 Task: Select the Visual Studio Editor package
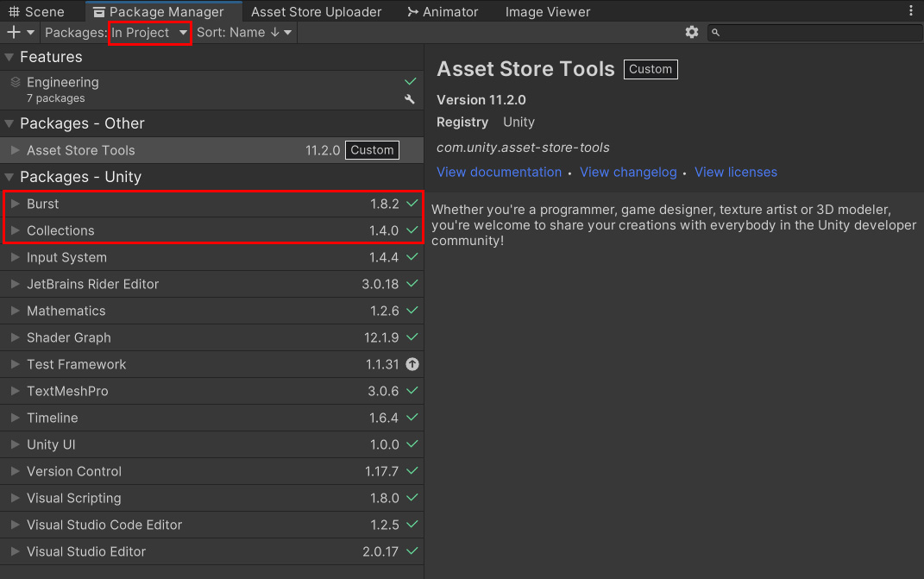tap(211, 551)
